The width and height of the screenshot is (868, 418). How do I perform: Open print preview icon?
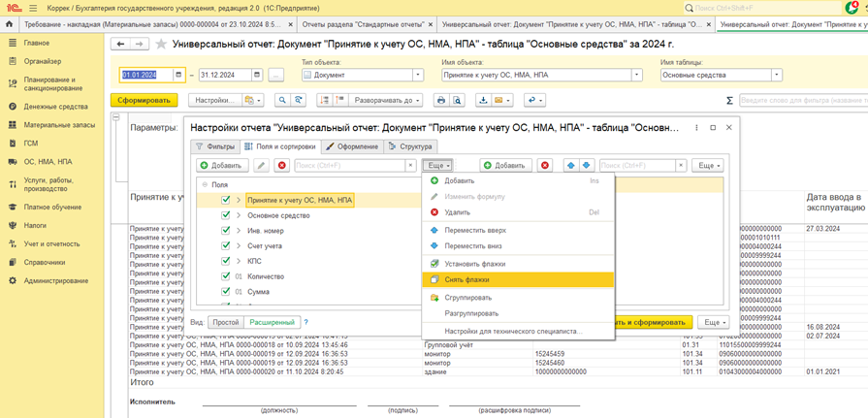[456, 100]
